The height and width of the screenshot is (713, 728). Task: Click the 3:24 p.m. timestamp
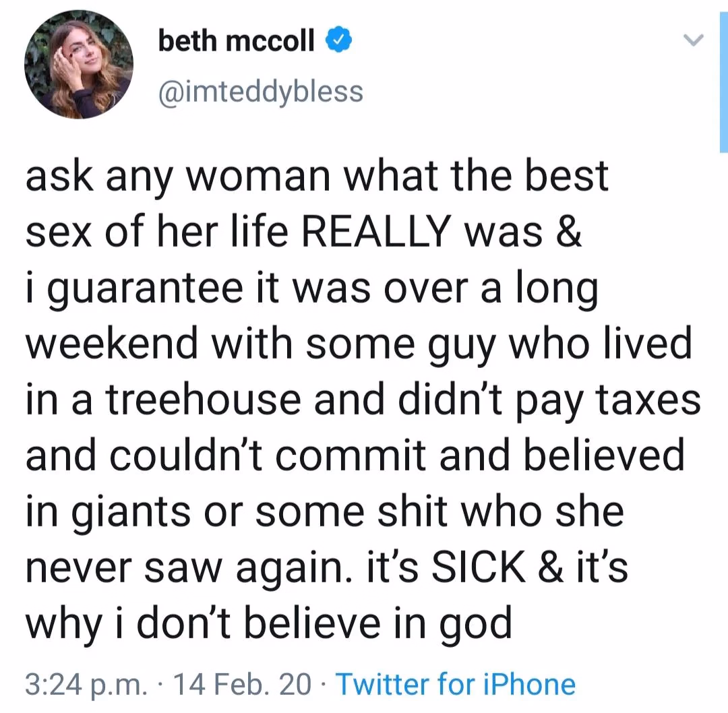pyautogui.click(x=85, y=685)
